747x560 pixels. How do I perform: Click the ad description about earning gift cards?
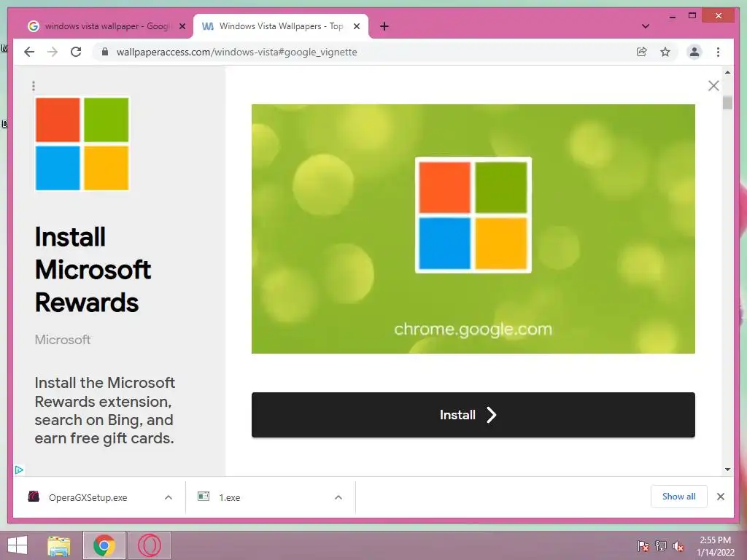pyautogui.click(x=105, y=410)
